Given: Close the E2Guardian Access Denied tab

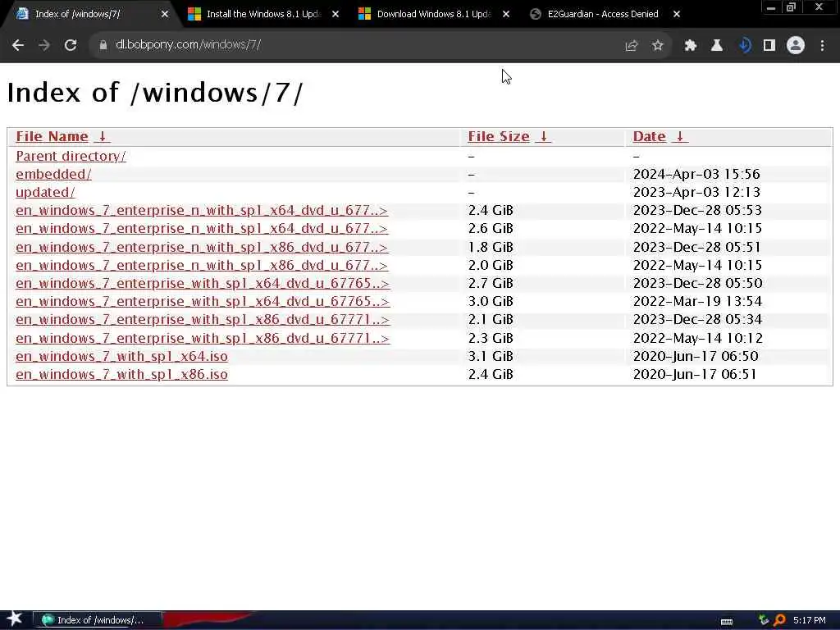Looking at the screenshot, I should [x=677, y=15].
